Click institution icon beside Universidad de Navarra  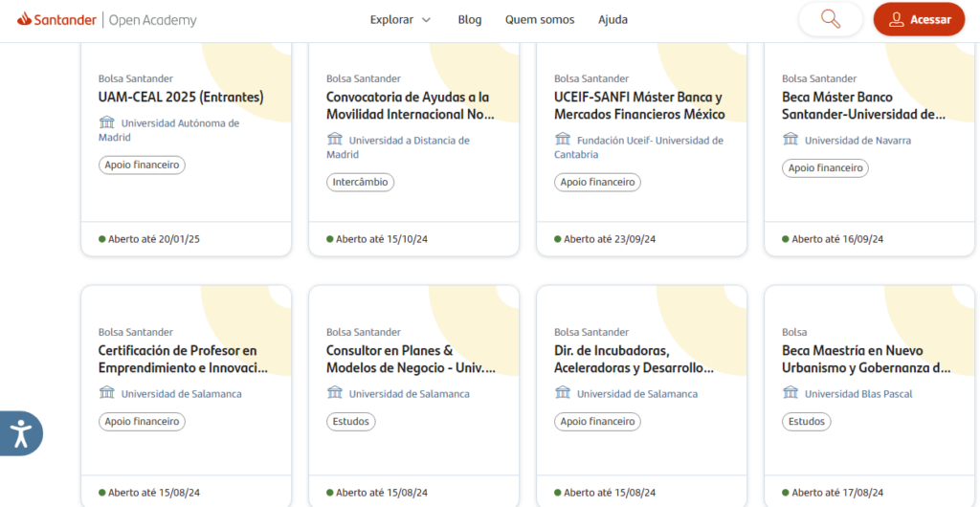tap(791, 140)
